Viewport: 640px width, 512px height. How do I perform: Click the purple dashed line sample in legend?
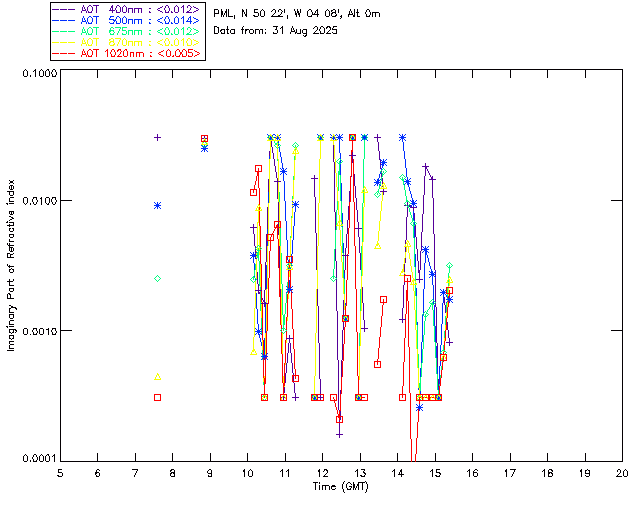click(x=64, y=9)
